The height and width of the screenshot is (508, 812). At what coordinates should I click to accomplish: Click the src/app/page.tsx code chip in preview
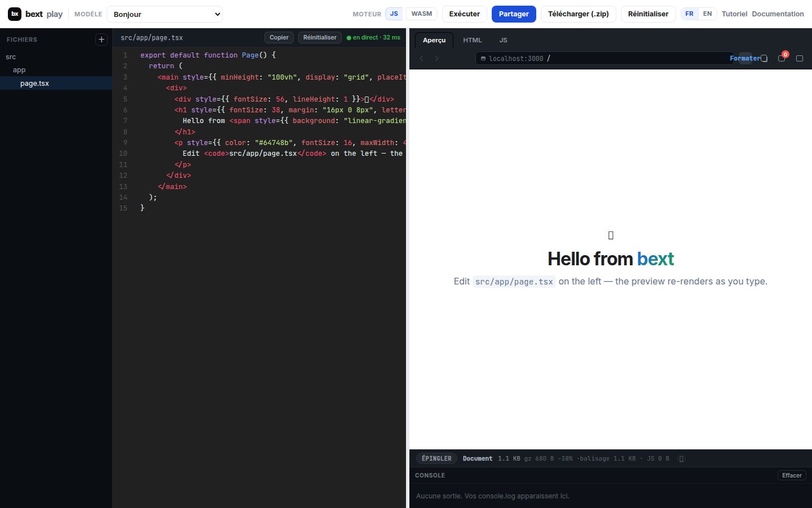point(514,282)
